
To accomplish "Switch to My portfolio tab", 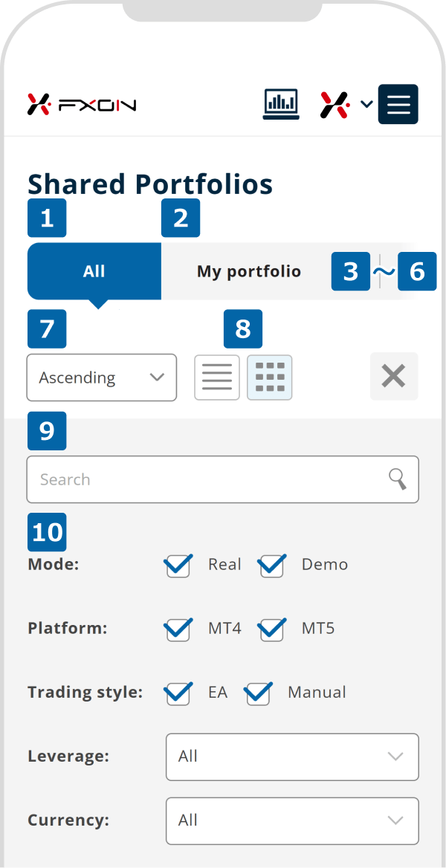I will (x=248, y=271).
